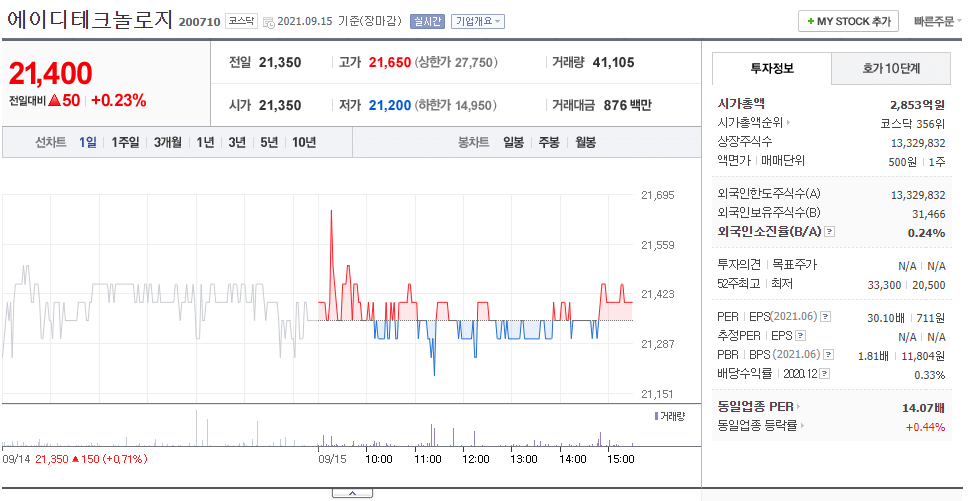
Task: Open the 기업개요 dropdown
Action: 478,22
